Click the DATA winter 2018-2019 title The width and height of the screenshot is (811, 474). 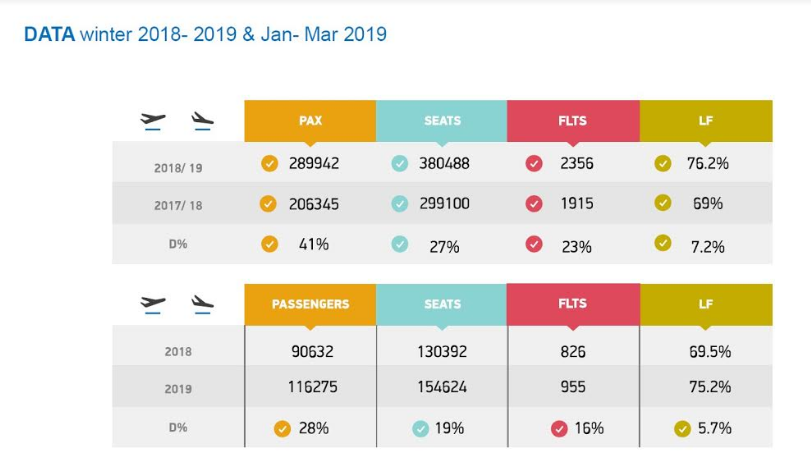pos(205,35)
